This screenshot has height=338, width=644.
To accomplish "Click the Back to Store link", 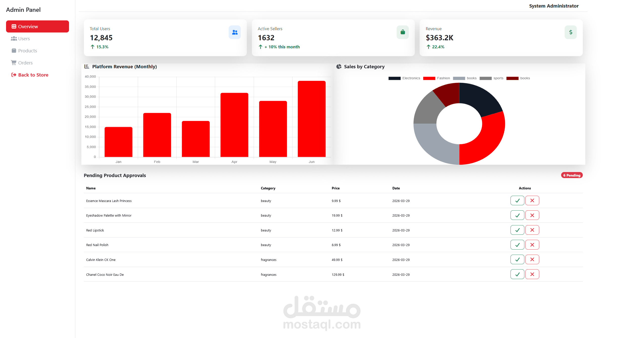I will (x=33, y=75).
